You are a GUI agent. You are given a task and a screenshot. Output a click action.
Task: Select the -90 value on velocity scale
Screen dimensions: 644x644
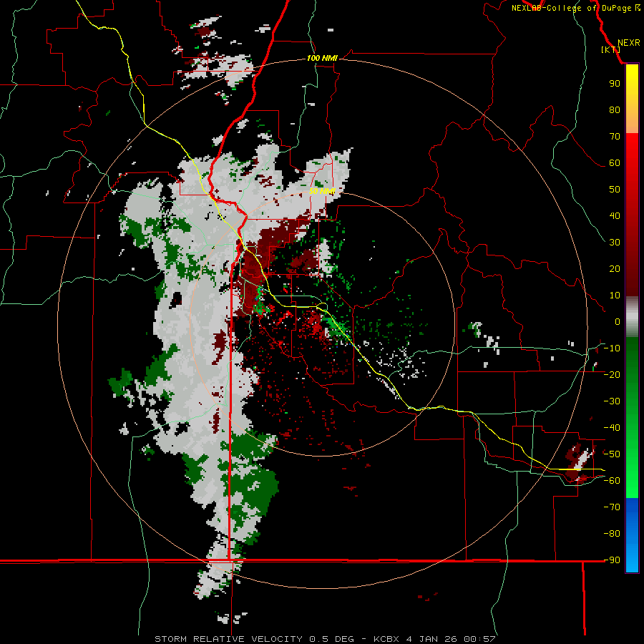(x=612, y=560)
